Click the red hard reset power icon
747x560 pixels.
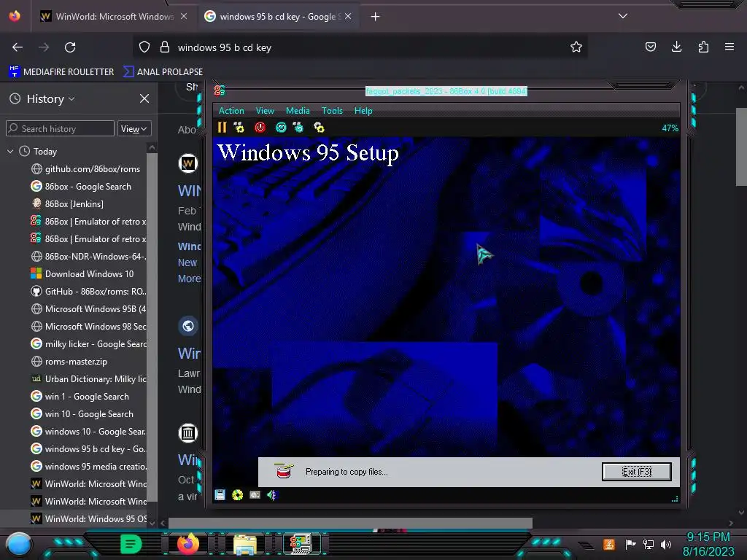(260, 127)
